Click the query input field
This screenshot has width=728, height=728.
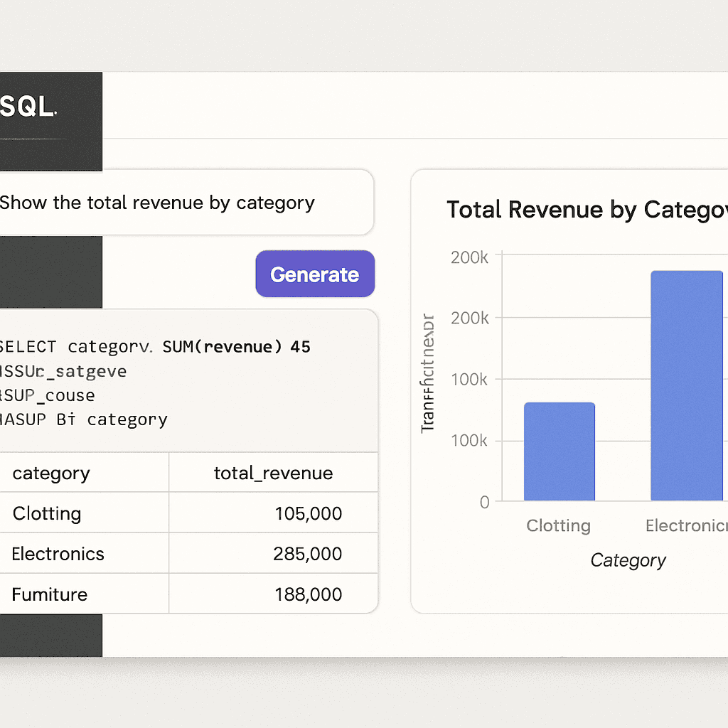[x=185, y=202]
